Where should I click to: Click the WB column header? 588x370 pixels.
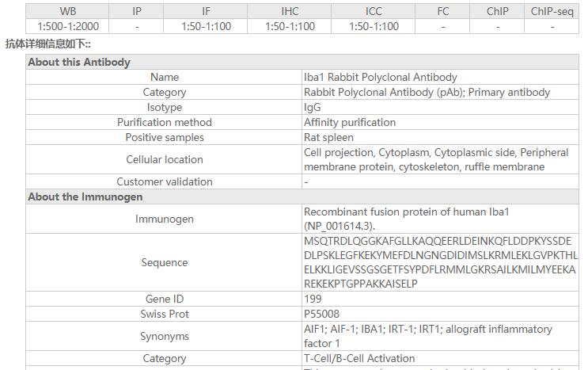(68, 12)
